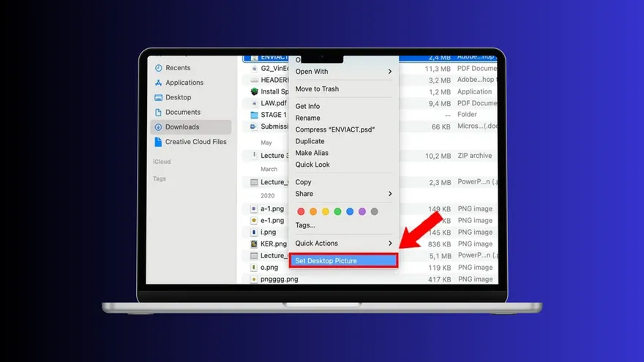Select the "Application" kind cell
This screenshot has width=644, height=362.
pos(474,91)
